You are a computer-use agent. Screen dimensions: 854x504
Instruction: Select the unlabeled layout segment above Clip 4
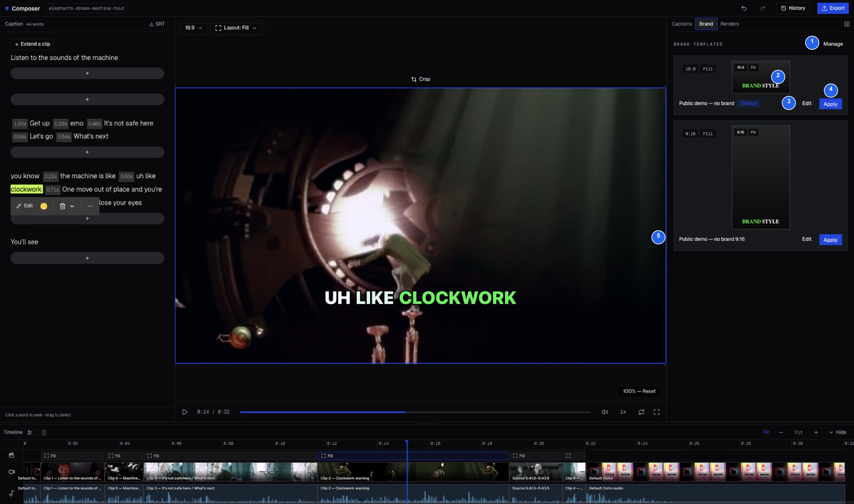(574, 456)
